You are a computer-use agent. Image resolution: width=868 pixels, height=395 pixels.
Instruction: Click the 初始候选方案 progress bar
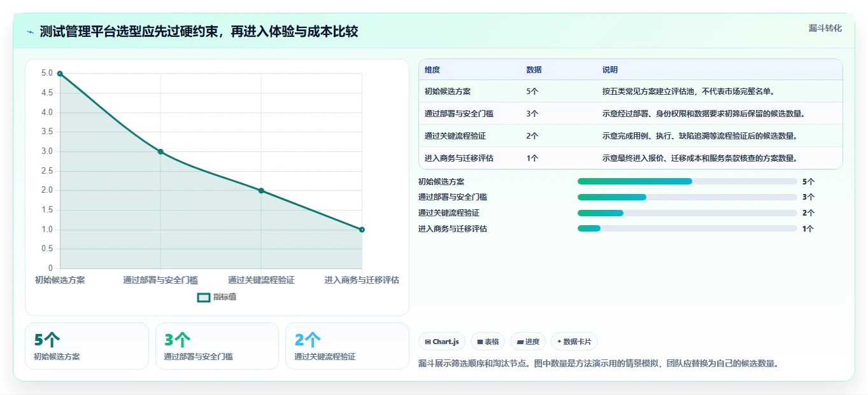pyautogui.click(x=687, y=181)
